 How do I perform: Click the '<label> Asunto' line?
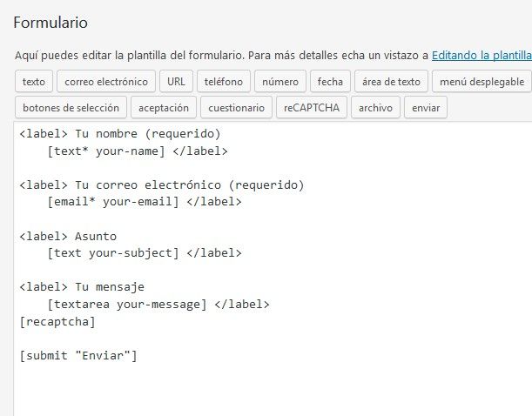(x=68, y=236)
